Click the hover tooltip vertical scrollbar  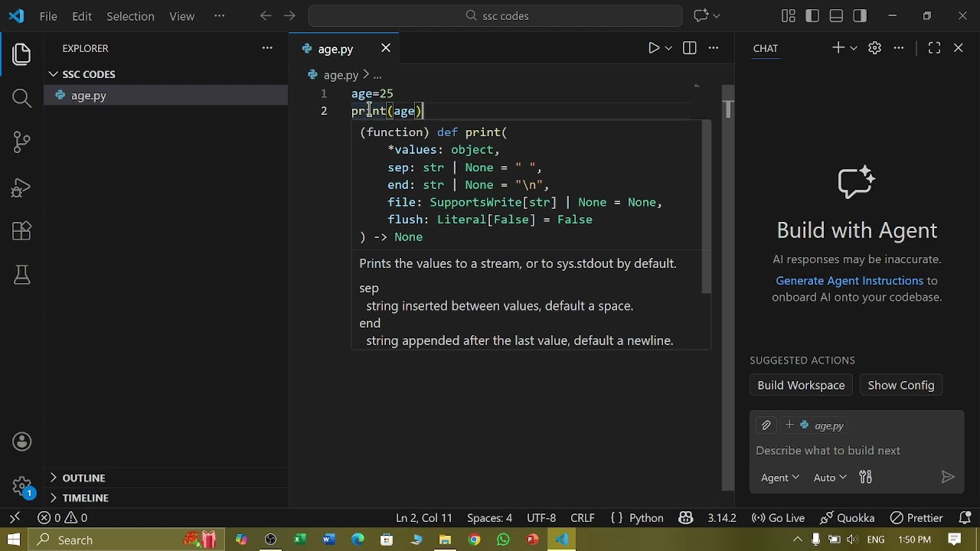pos(707,207)
